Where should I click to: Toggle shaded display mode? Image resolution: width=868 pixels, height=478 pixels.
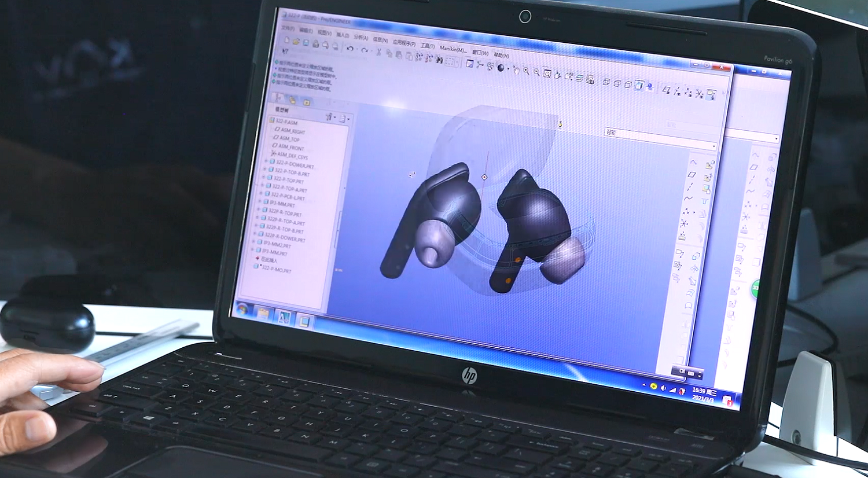(639, 85)
